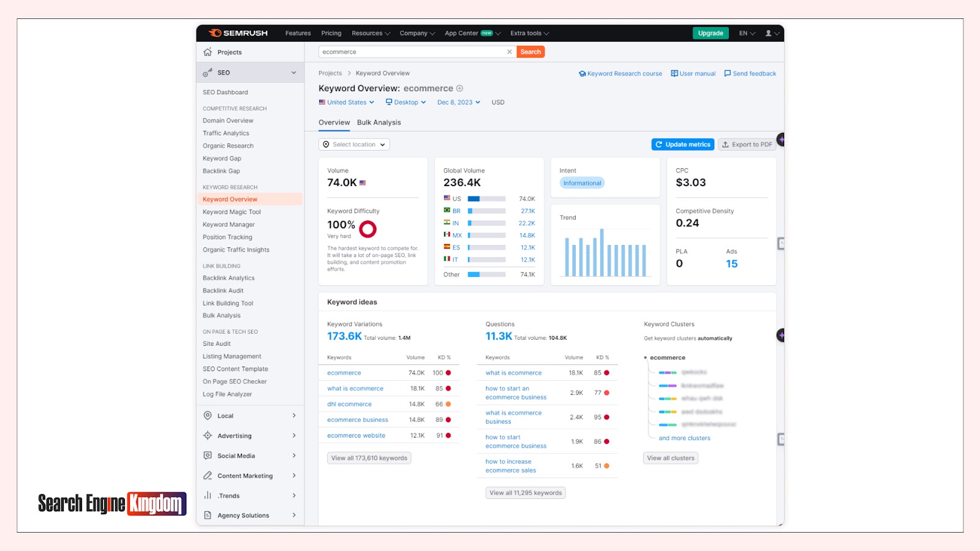Open the Projects home icon
The image size is (980, 551).
pos(208,52)
